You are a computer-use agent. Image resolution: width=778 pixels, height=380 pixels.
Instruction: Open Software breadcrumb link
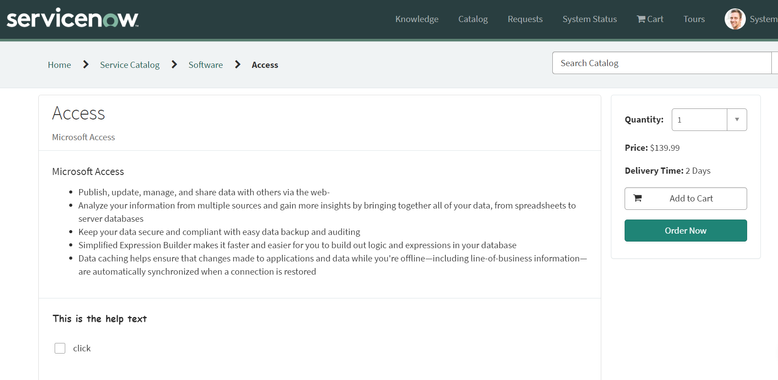(x=205, y=64)
